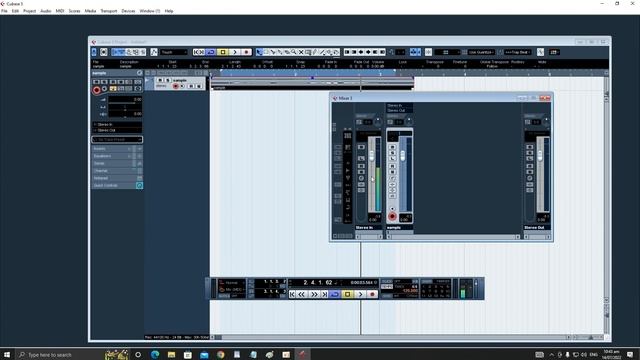This screenshot has height=360, width=640.
Task: Click Rewind on the Transport panel
Action: click(302, 294)
